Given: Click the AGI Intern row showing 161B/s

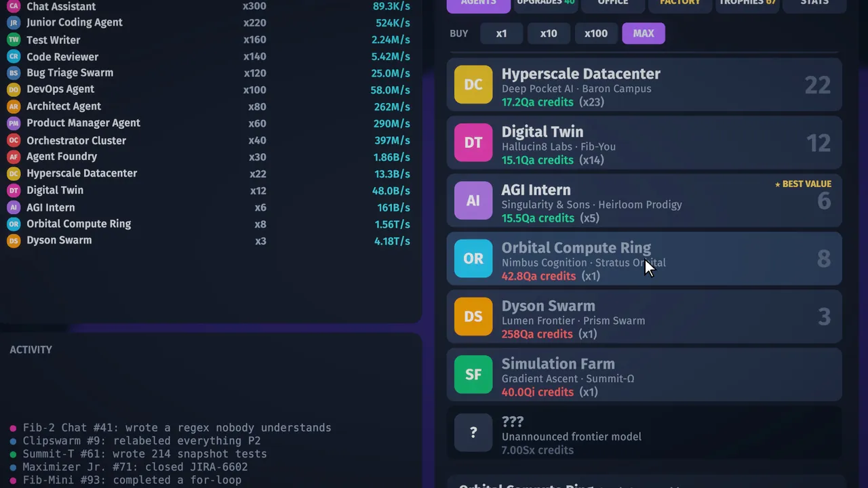Looking at the screenshot, I should coord(208,207).
